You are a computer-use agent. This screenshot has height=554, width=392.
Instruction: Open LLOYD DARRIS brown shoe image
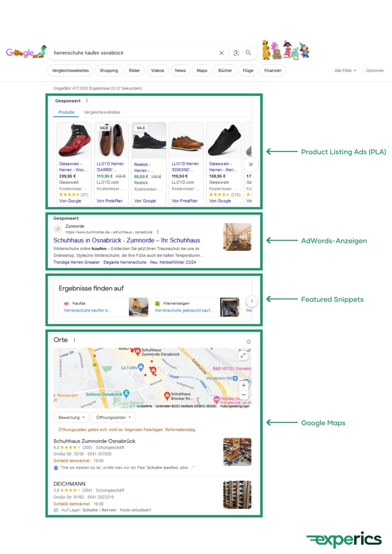[x=111, y=140]
